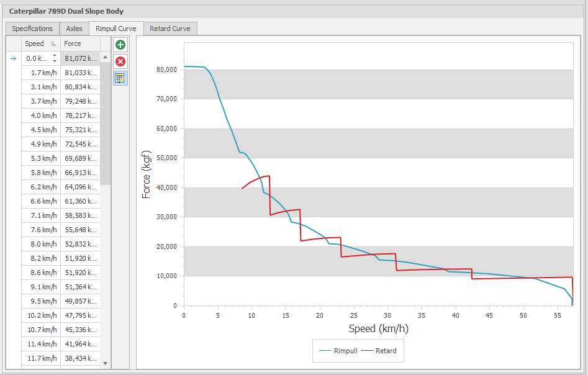Image resolution: width=588 pixels, height=375 pixels.
Task: Click the current-row arrow indicator
Action: [x=13, y=58]
